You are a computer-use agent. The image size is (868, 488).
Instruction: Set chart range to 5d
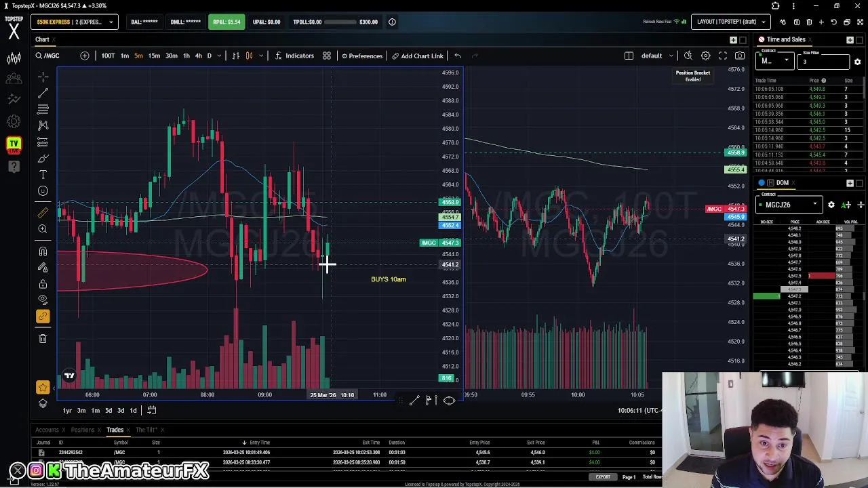click(x=108, y=410)
